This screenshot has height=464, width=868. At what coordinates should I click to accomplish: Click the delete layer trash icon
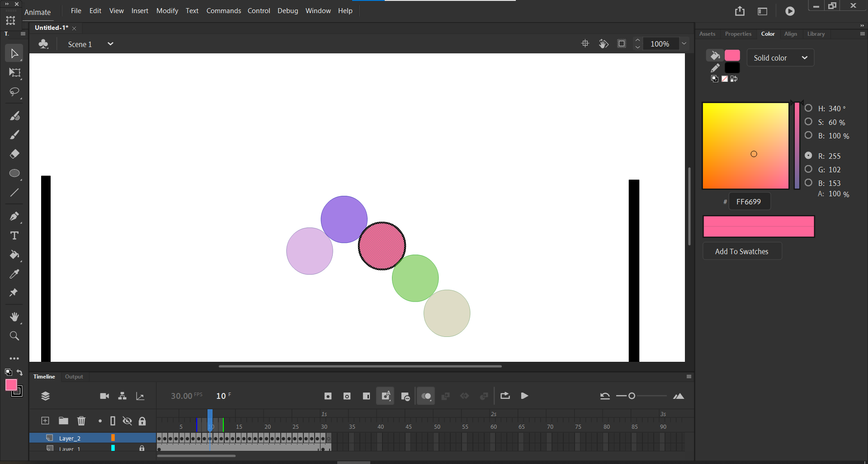click(x=81, y=421)
